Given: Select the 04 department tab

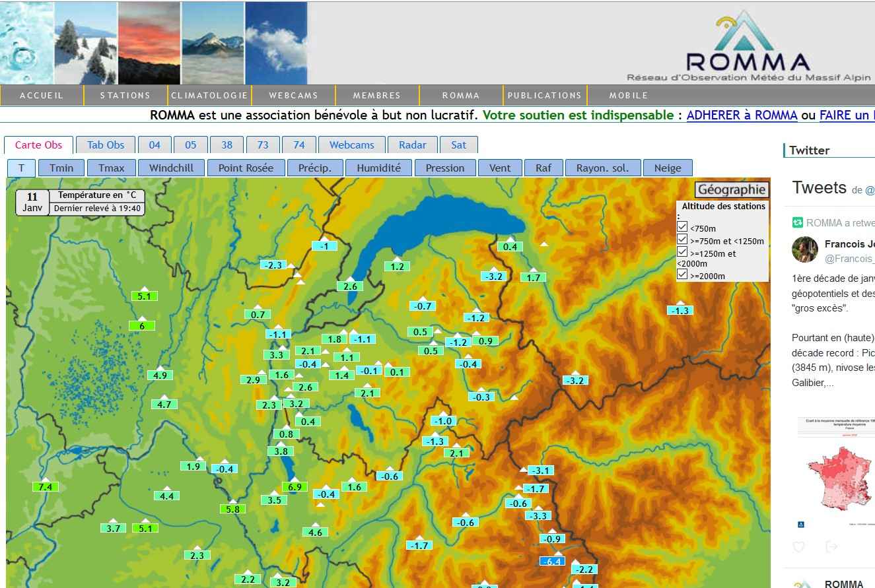Looking at the screenshot, I should click(x=155, y=145).
